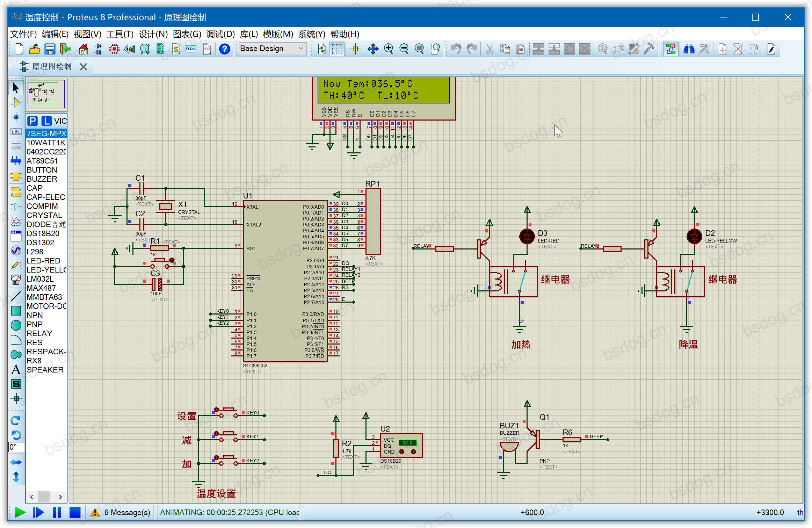
Task: Click the Library manager L button
Action: [x=46, y=121]
